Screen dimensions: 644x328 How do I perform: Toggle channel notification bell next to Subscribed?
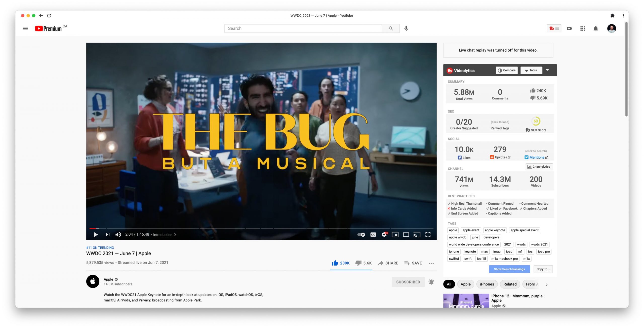(x=431, y=282)
